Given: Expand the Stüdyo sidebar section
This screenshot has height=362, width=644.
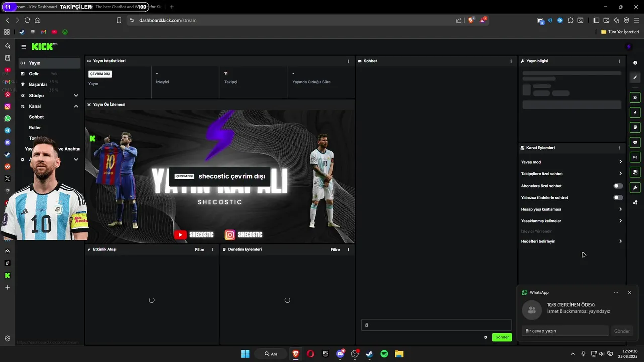Looking at the screenshot, I should pyautogui.click(x=76, y=95).
